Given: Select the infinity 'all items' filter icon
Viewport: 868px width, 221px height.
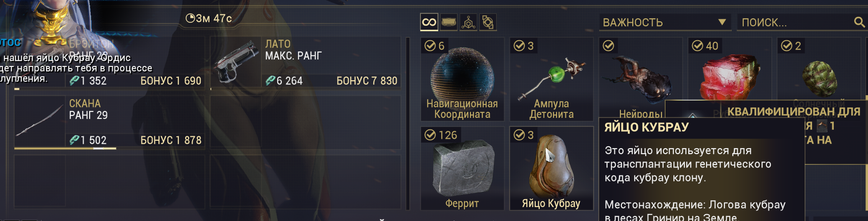Looking at the screenshot, I should (x=429, y=22).
